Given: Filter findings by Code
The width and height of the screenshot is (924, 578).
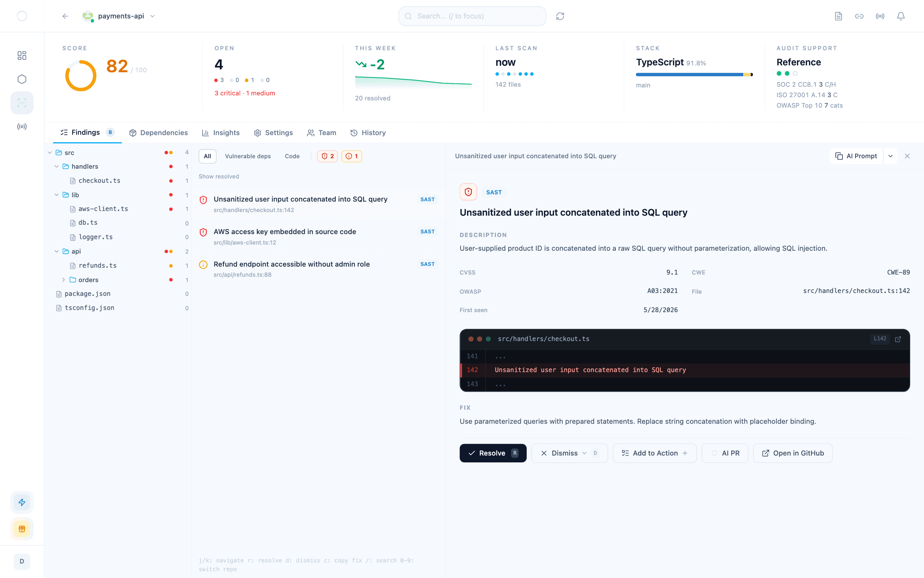Looking at the screenshot, I should pos(292,156).
